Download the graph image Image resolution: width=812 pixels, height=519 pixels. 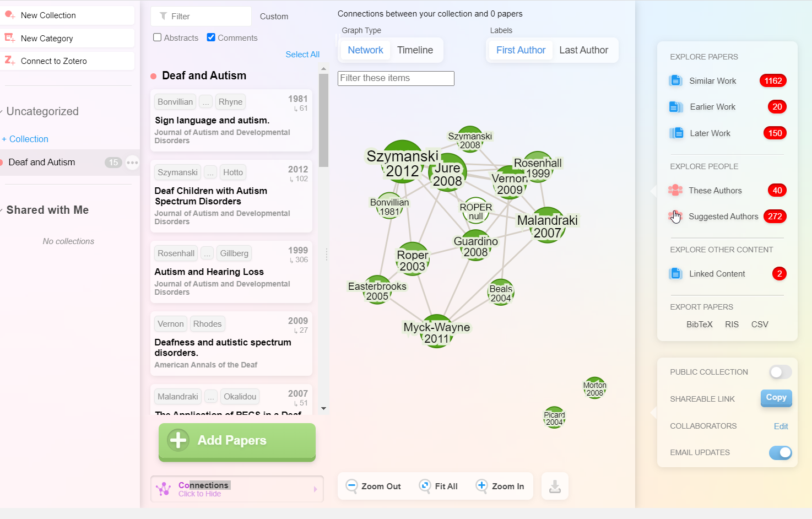tap(555, 486)
